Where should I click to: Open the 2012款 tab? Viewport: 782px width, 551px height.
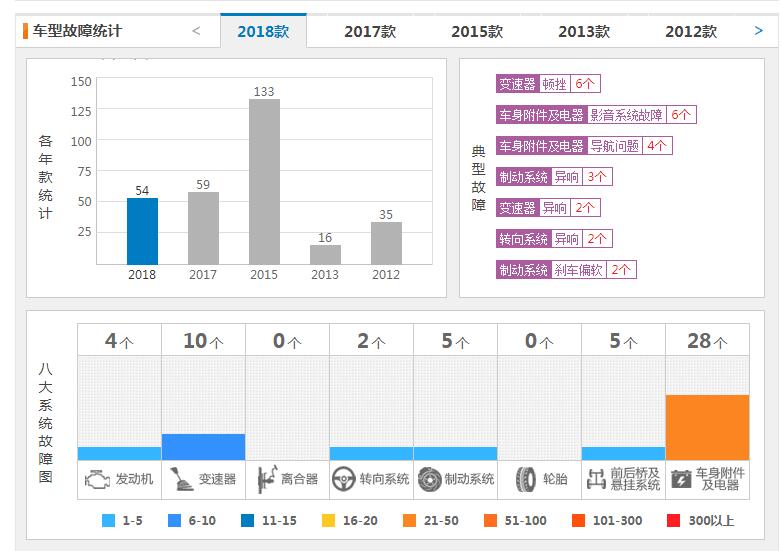(x=691, y=31)
